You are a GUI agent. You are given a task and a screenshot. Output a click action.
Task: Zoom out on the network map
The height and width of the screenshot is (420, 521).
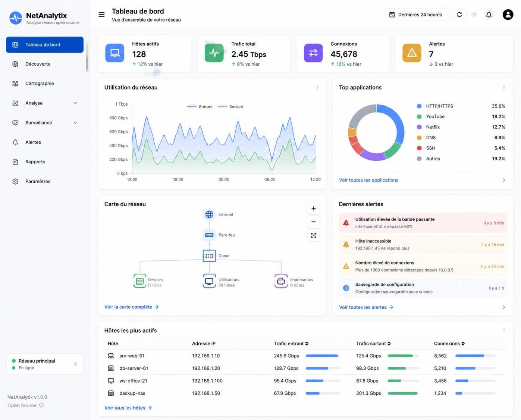314,222
